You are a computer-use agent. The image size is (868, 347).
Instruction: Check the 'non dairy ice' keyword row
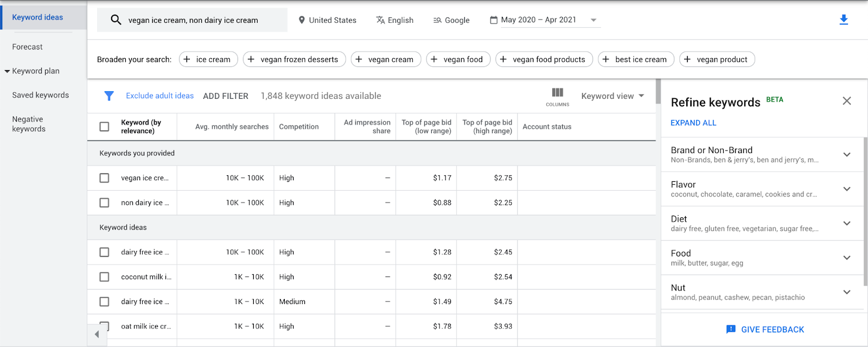104,203
